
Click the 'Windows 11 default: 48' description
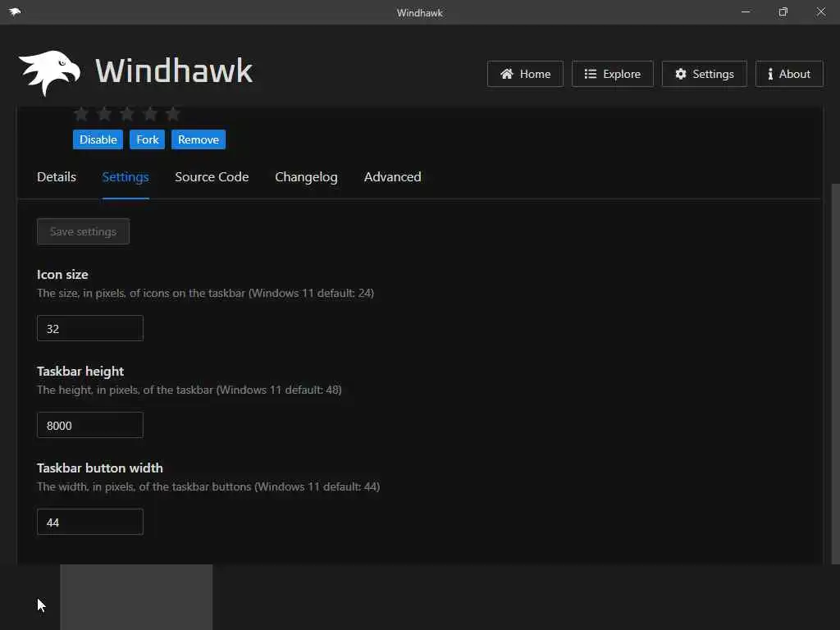pyautogui.click(x=279, y=390)
